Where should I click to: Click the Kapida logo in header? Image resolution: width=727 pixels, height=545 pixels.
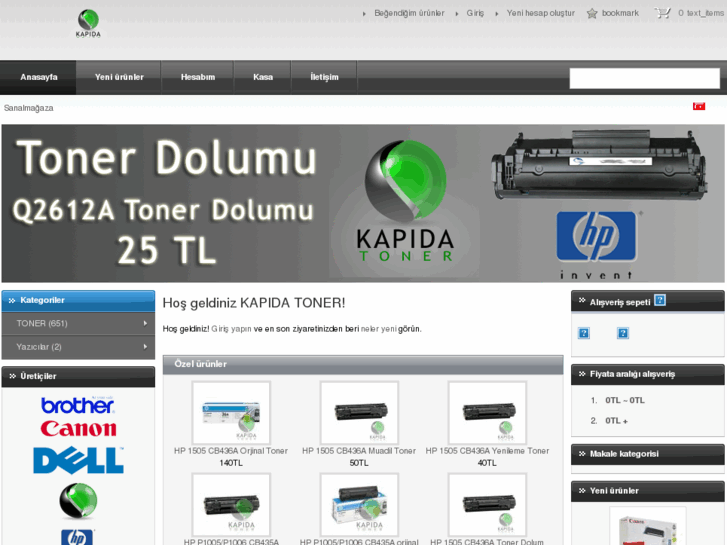(88, 24)
